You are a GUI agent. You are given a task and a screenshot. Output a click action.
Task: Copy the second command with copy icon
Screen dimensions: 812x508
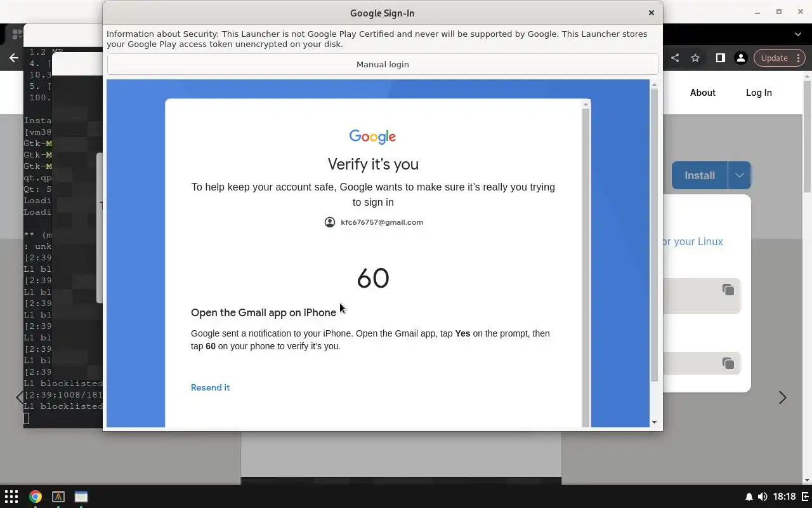tap(728, 363)
